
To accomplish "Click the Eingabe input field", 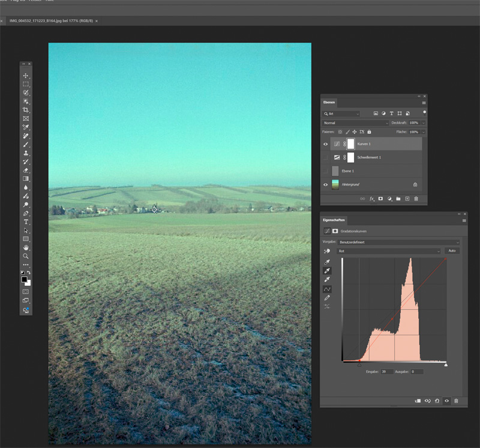I will (386, 372).
